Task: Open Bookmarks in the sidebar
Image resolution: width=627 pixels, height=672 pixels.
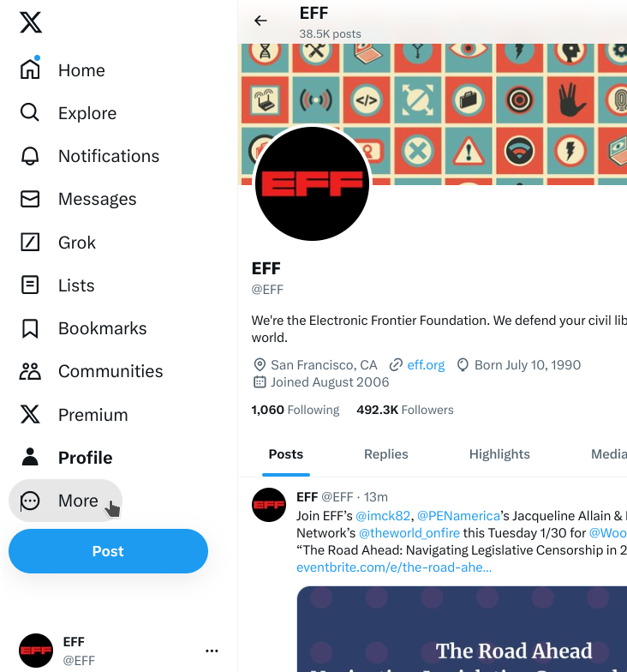Action: [x=83, y=328]
